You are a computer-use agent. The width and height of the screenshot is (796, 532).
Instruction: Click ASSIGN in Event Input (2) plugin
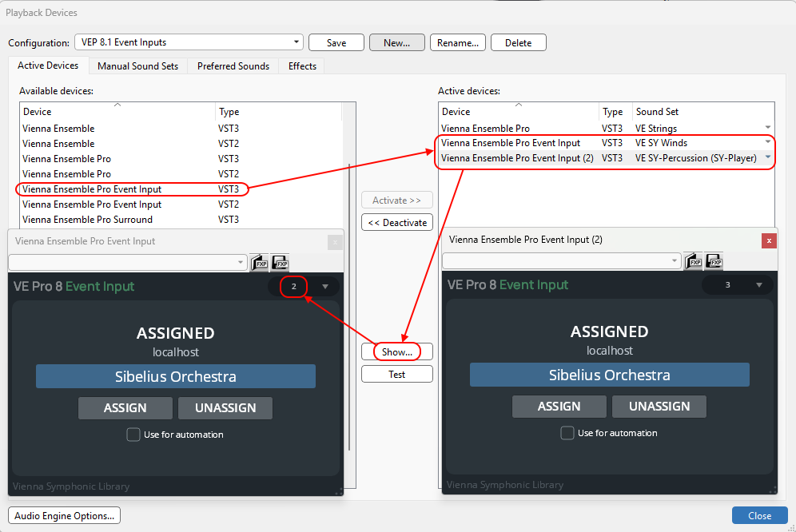pos(559,407)
